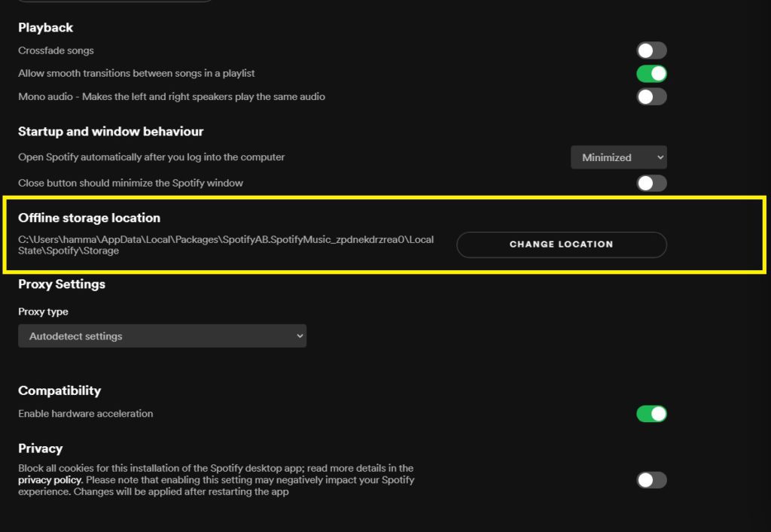Click the Compatibility section heading
The image size is (771, 532).
[59, 391]
